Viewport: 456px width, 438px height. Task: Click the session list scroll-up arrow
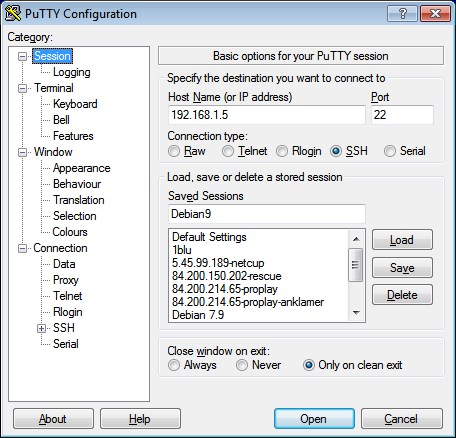click(x=356, y=239)
